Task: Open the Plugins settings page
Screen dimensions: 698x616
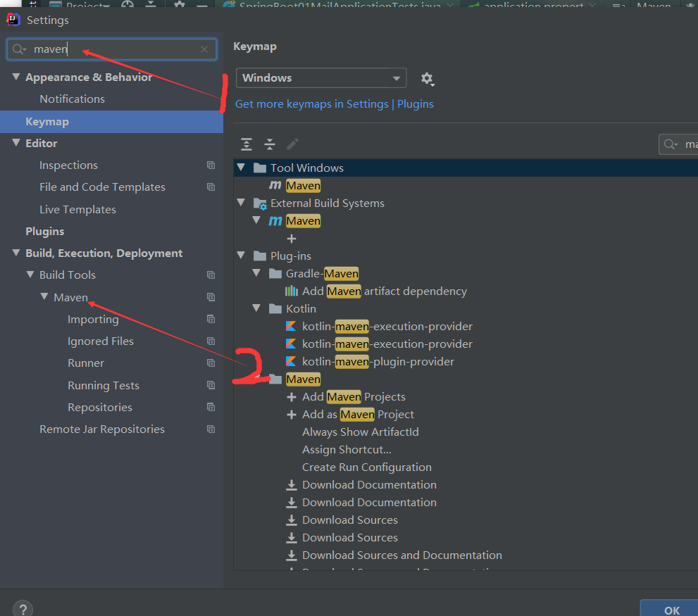Action: click(x=45, y=231)
